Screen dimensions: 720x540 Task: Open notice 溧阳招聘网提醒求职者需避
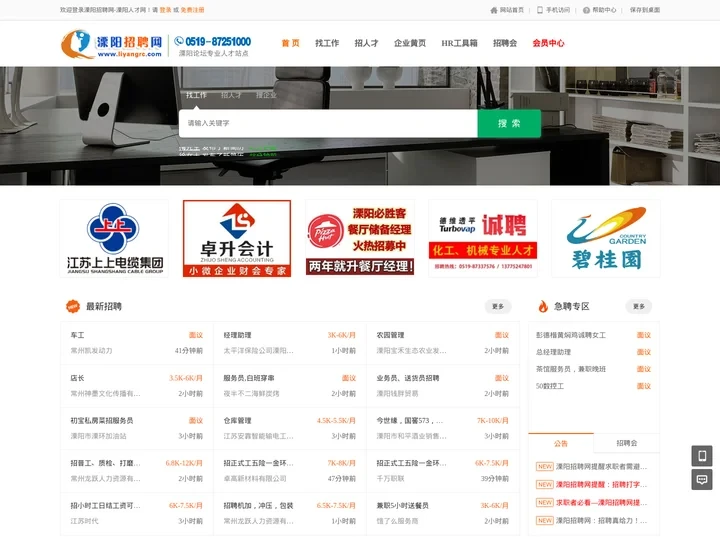pyautogui.click(x=601, y=467)
